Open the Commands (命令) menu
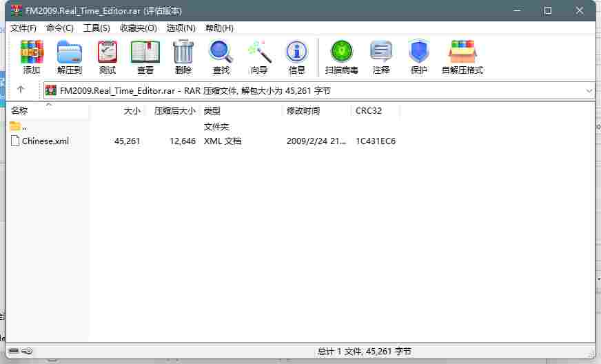Screen dimensions: 601x364 tap(59, 28)
